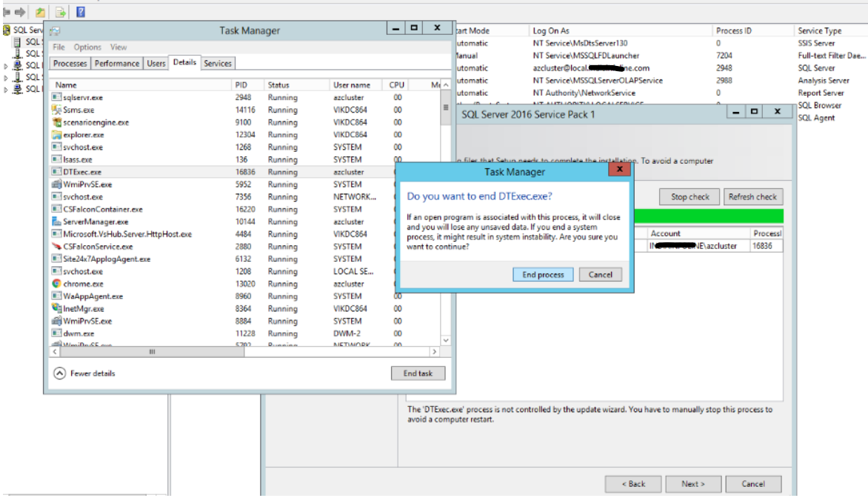Switch to the Processes tab
This screenshot has width=868, height=498.
coord(70,64)
